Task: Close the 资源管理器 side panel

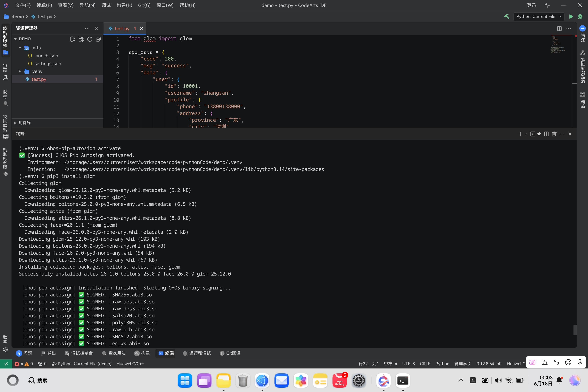Action: (x=96, y=28)
